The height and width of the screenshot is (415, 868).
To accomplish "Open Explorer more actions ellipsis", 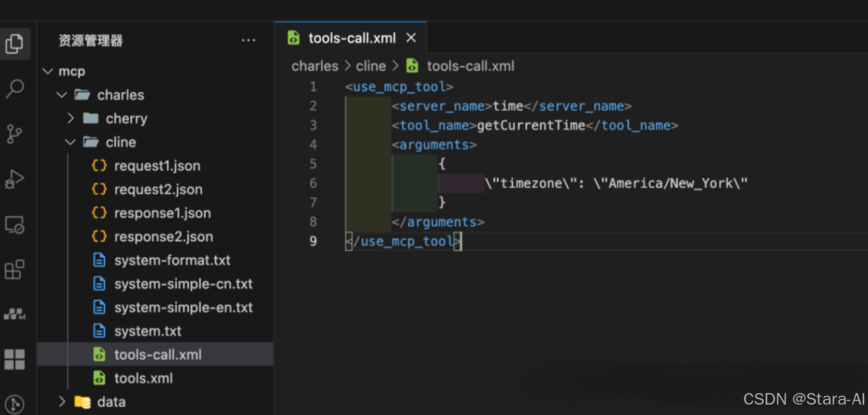I will [x=249, y=40].
